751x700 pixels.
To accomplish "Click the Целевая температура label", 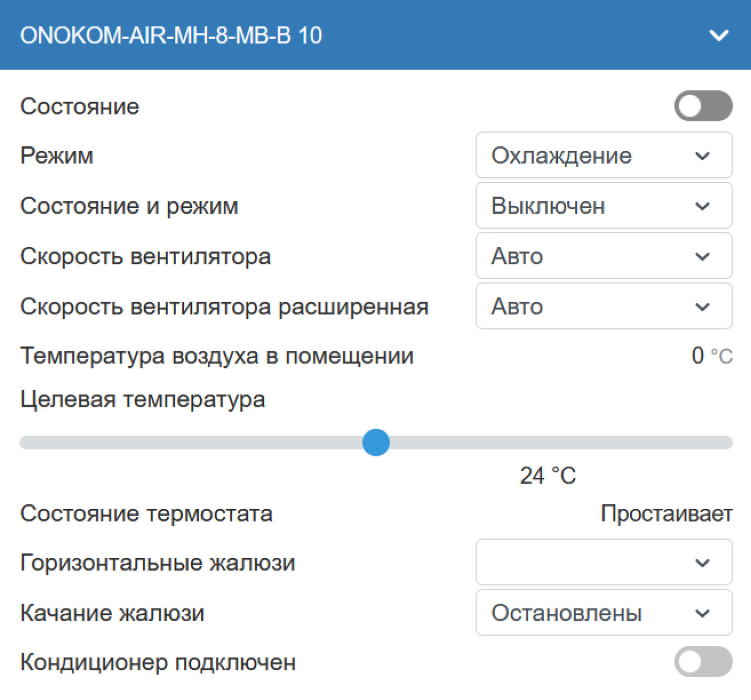I will [x=143, y=400].
